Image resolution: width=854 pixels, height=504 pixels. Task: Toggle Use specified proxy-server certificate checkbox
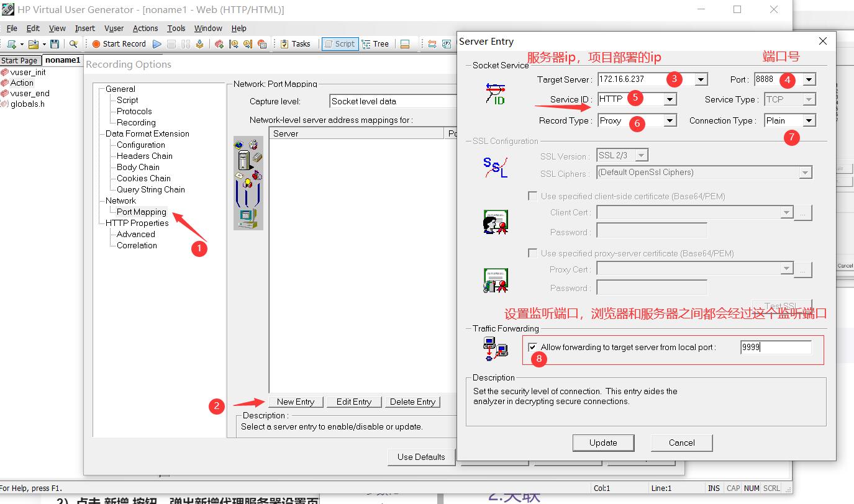point(532,253)
